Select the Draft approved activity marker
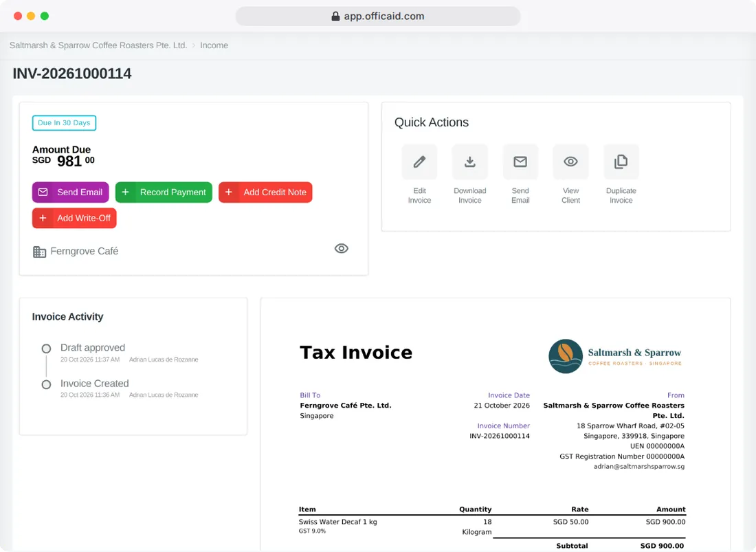Image resolution: width=756 pixels, height=552 pixels. point(46,349)
